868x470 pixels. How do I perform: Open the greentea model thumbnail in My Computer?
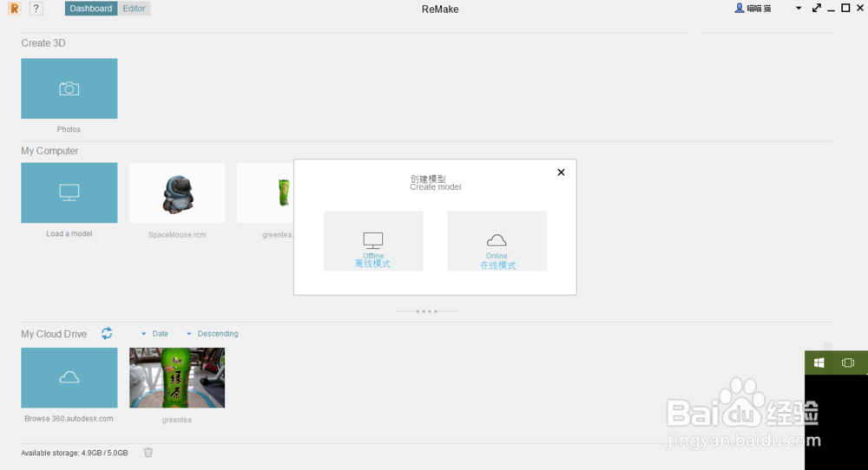tap(265, 193)
